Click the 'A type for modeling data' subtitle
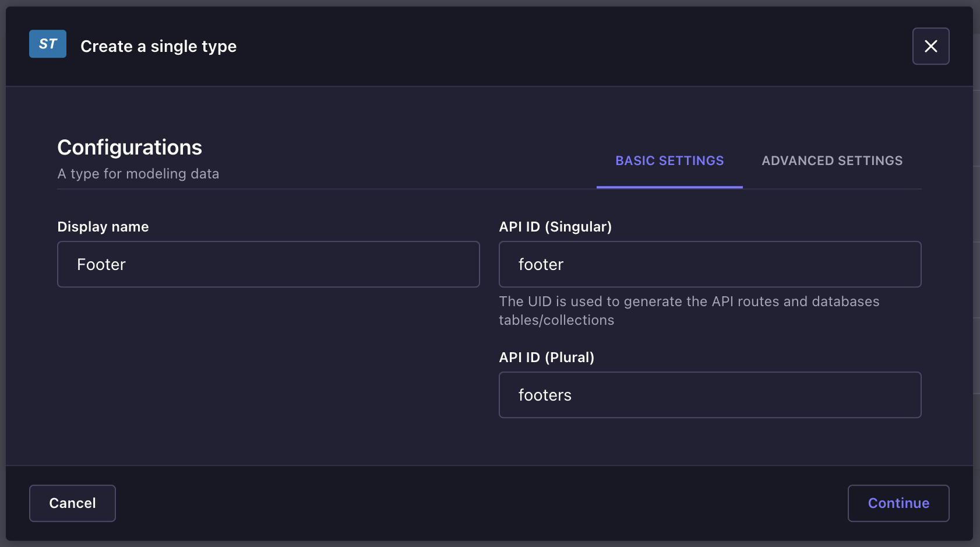 click(138, 174)
